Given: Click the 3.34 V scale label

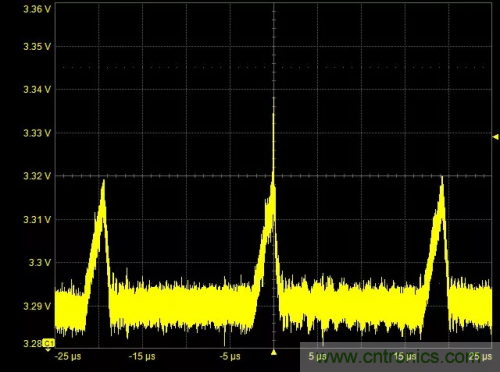Looking at the screenshot, I should click(x=37, y=89).
